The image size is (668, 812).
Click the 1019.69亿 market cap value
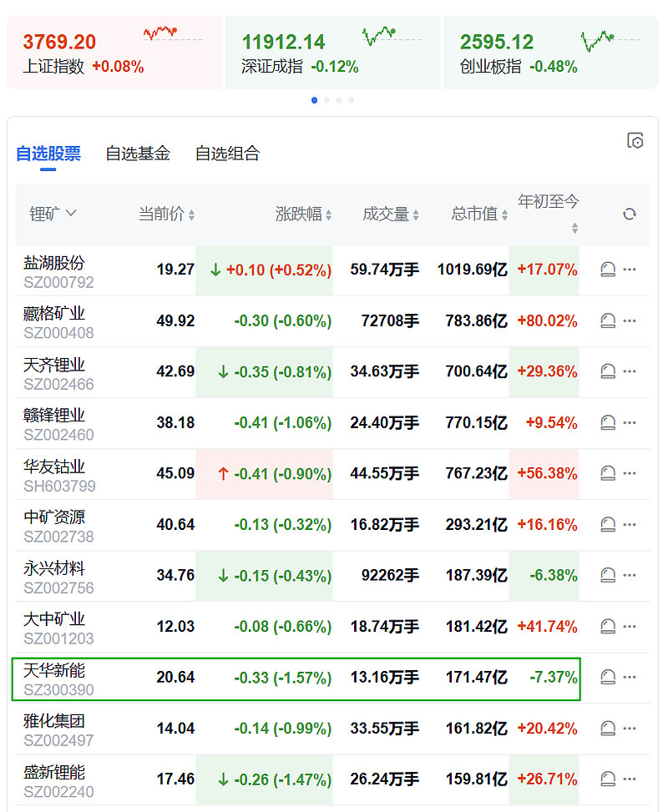[x=472, y=270]
